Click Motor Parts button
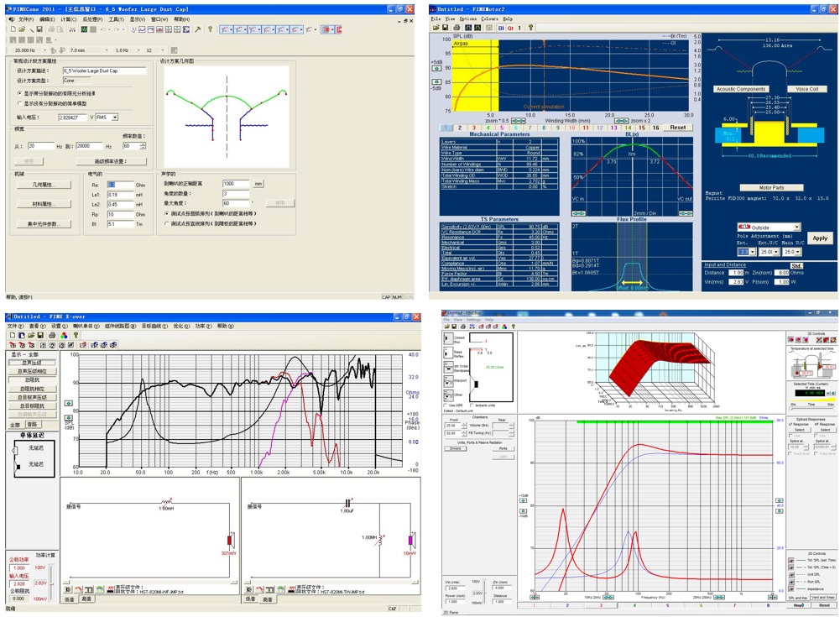 point(771,188)
